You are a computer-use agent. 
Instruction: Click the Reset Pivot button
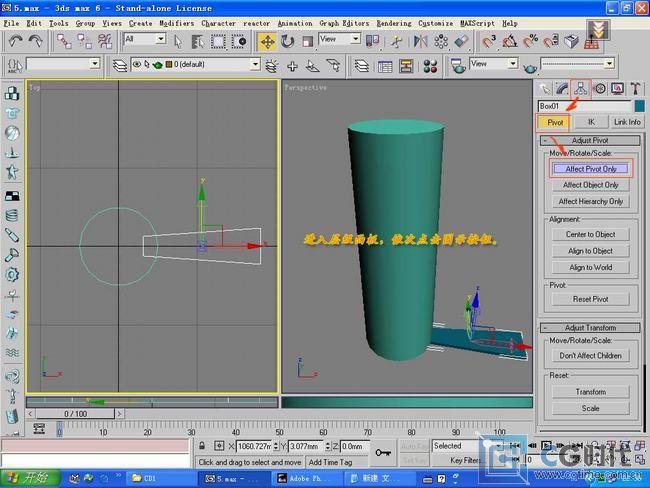tap(591, 299)
